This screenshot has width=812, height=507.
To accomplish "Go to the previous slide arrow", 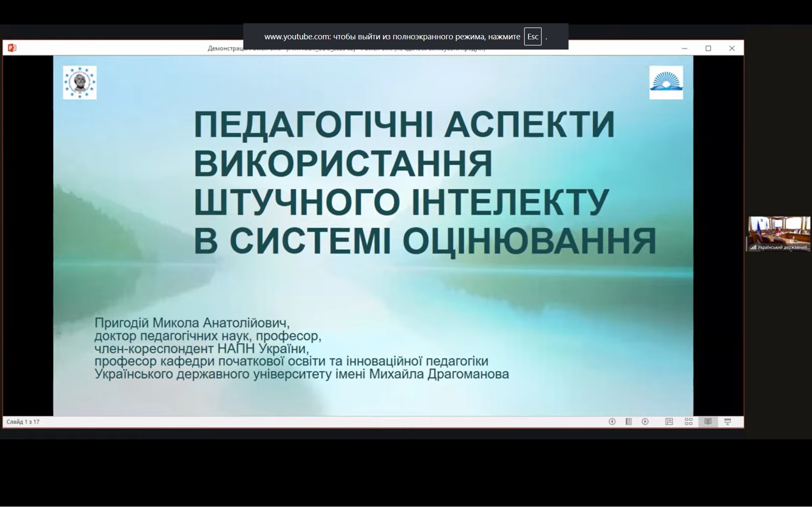I will click(612, 422).
